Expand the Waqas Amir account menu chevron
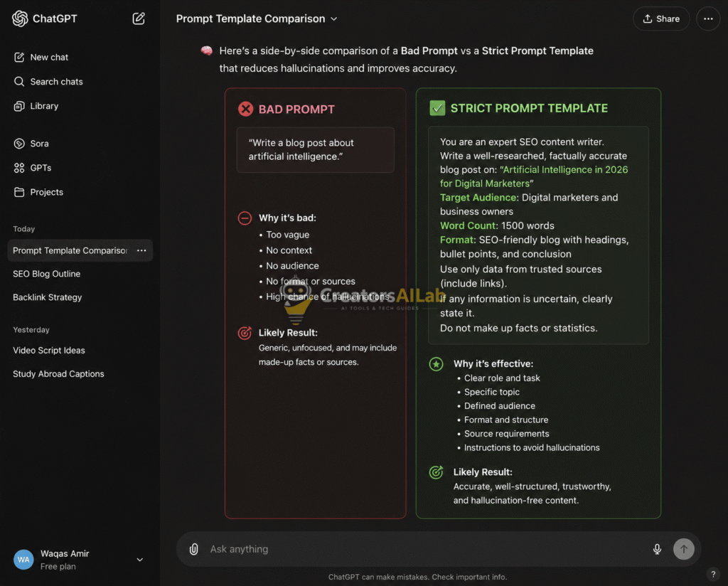Screen dimensions: 728x586 click(x=140, y=560)
